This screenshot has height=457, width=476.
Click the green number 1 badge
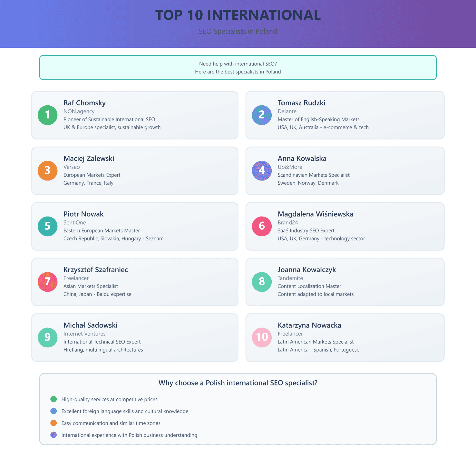coord(48,115)
